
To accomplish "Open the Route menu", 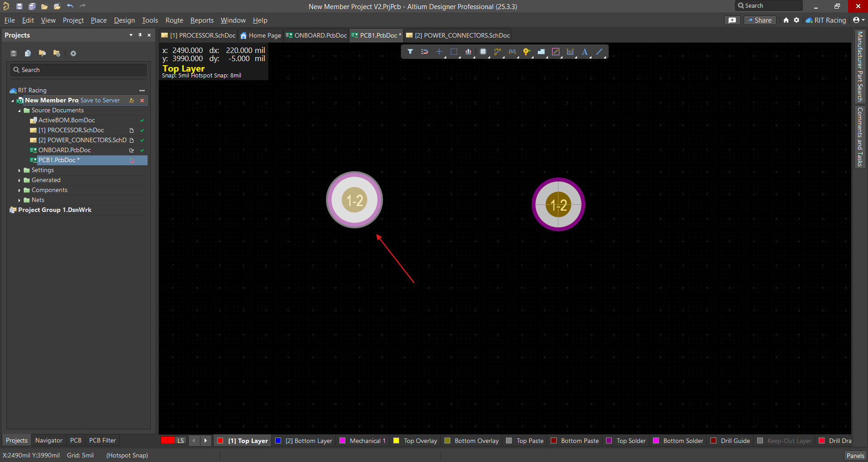I will click(174, 20).
